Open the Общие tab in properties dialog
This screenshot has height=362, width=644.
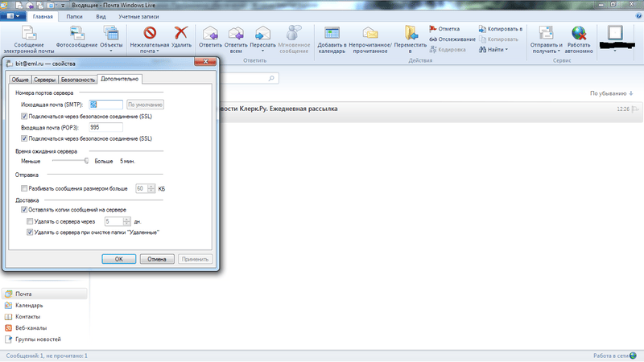20,80
